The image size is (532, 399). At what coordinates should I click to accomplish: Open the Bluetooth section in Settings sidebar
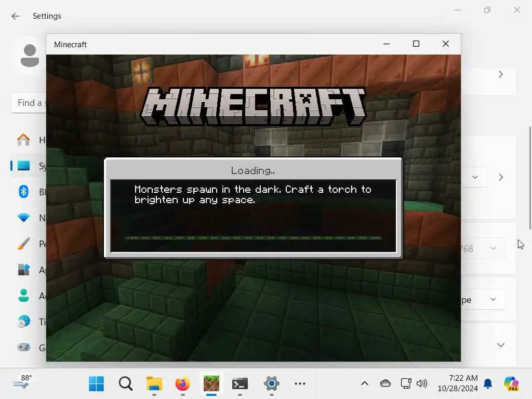click(23, 192)
